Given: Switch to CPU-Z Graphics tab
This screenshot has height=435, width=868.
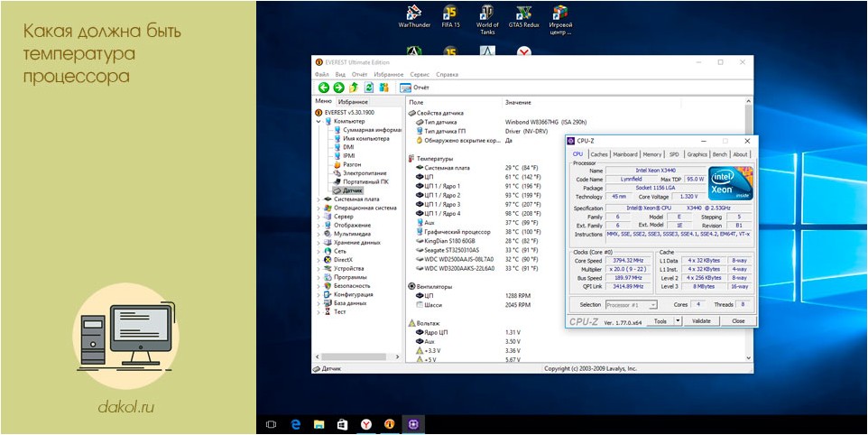Looking at the screenshot, I should (x=697, y=154).
